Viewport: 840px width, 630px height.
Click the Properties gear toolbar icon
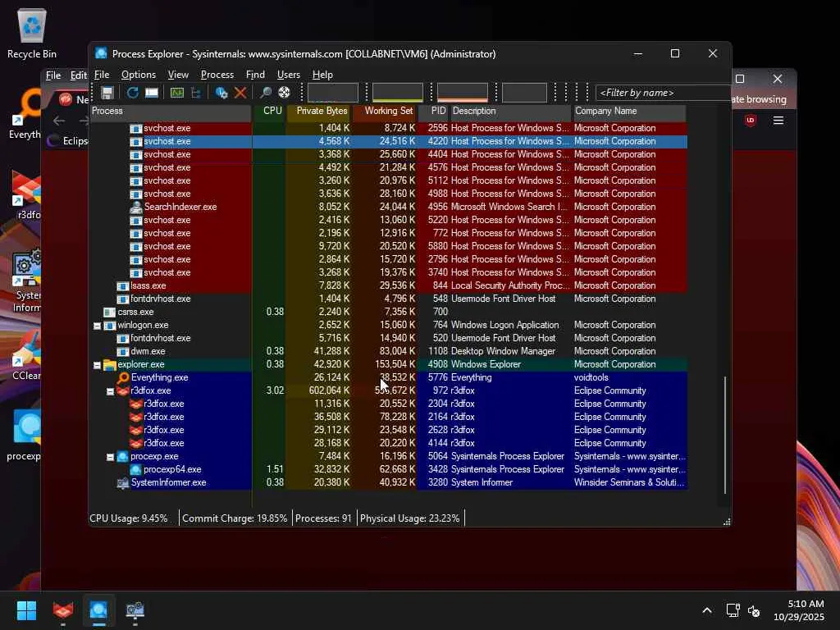click(x=221, y=93)
